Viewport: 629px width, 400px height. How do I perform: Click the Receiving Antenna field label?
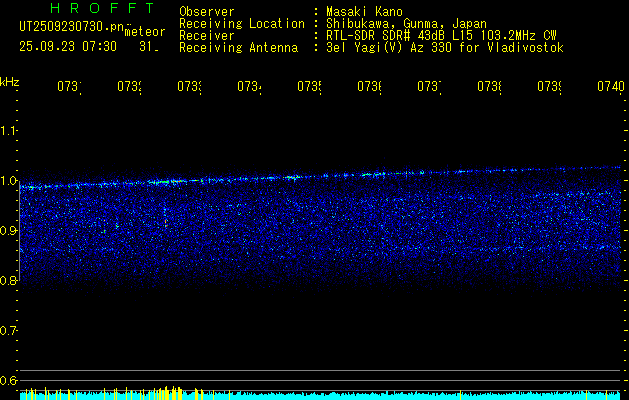238,47
